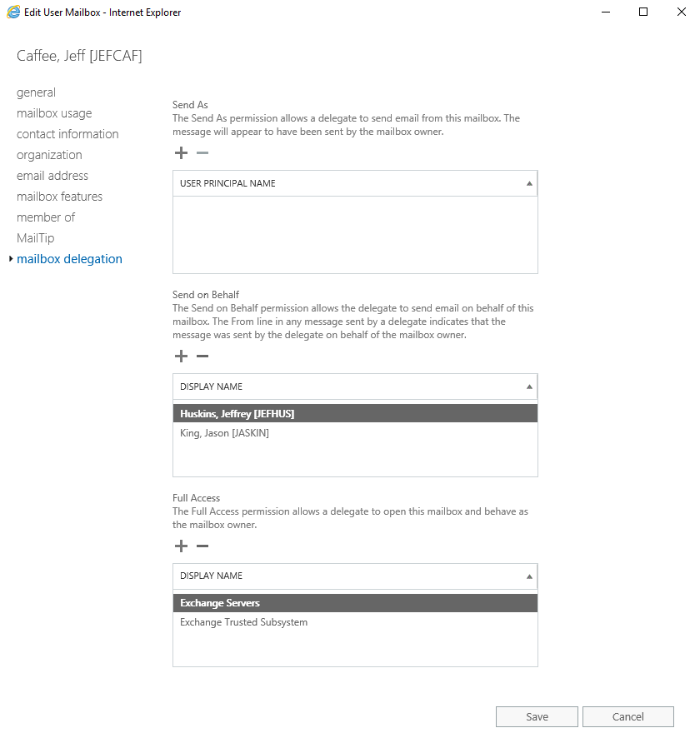Toggle sort arrow in Send on Behalf Display Name header
The height and width of the screenshot is (733, 700).
click(x=529, y=387)
